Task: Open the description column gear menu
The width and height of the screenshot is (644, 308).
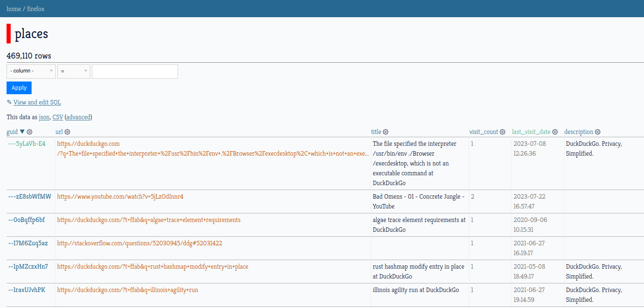Action: 598,132
